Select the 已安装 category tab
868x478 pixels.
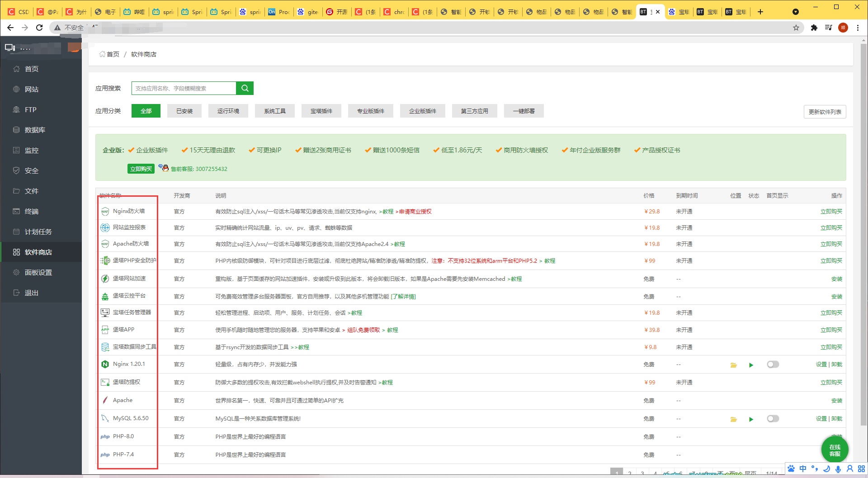[x=184, y=111]
